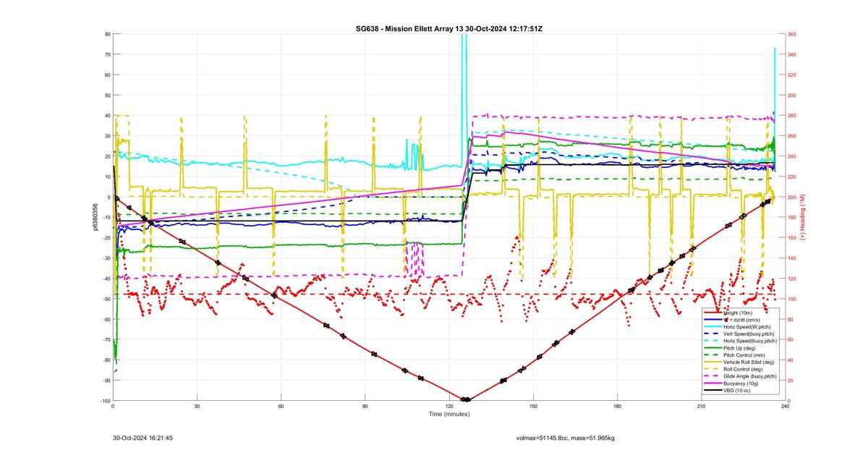Click the left axis tick label '-100'
Image resolution: width=868 pixels, height=450 pixels.
coord(105,401)
